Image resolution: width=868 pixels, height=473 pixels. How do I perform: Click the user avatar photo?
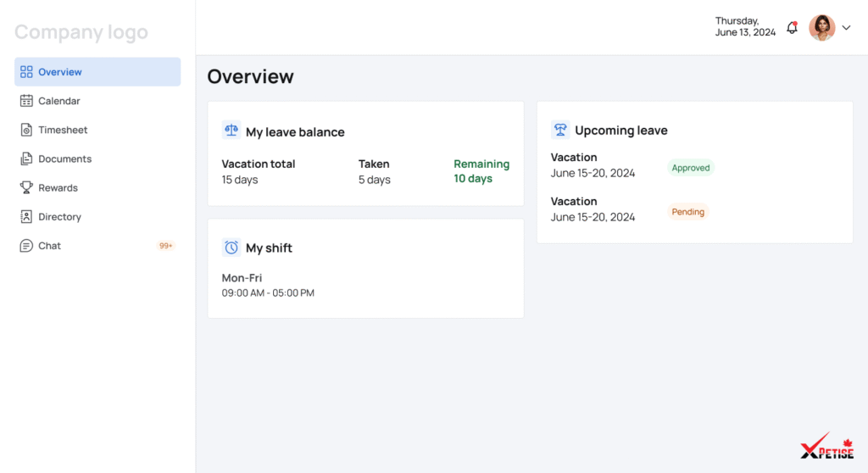tap(821, 28)
